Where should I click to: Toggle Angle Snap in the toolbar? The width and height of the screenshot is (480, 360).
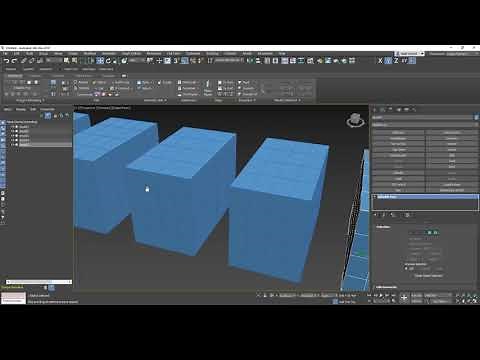click(x=184, y=61)
